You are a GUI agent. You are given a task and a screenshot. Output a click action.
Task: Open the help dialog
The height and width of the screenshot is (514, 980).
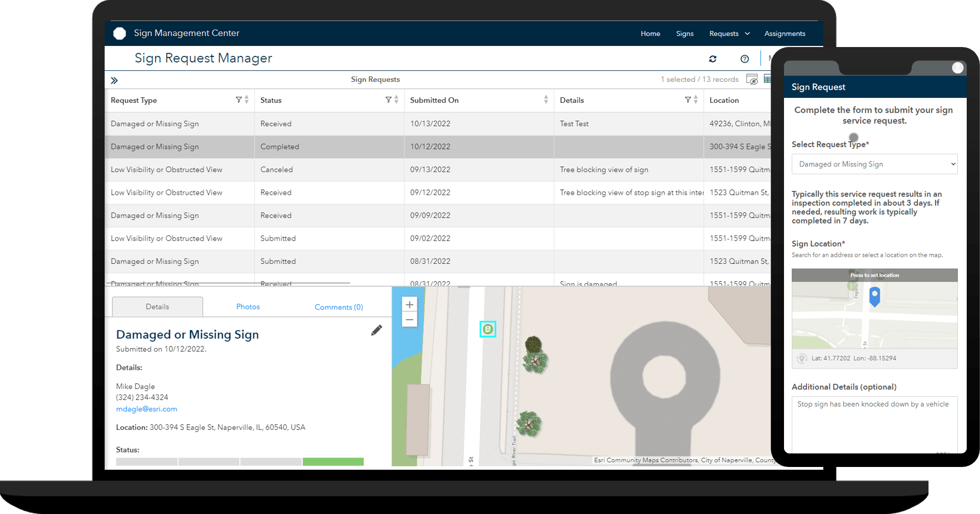(x=744, y=59)
